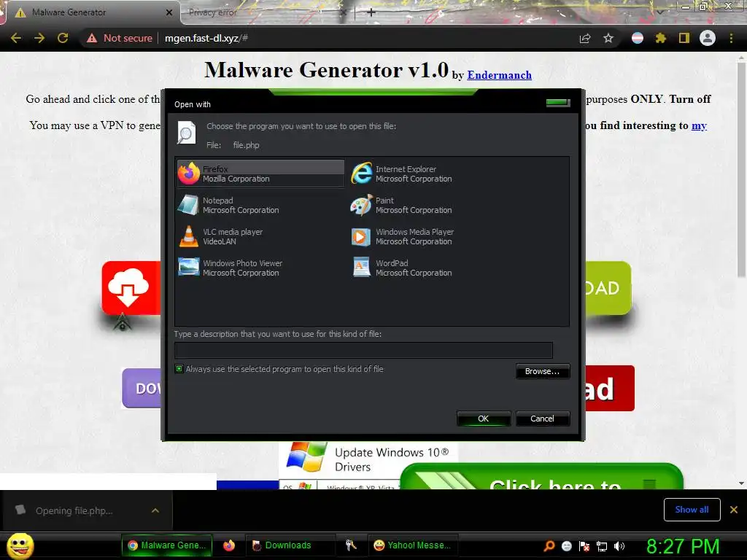This screenshot has width=747, height=560.
Task: Toggle Chrome side panel icon
Action: [684, 38]
